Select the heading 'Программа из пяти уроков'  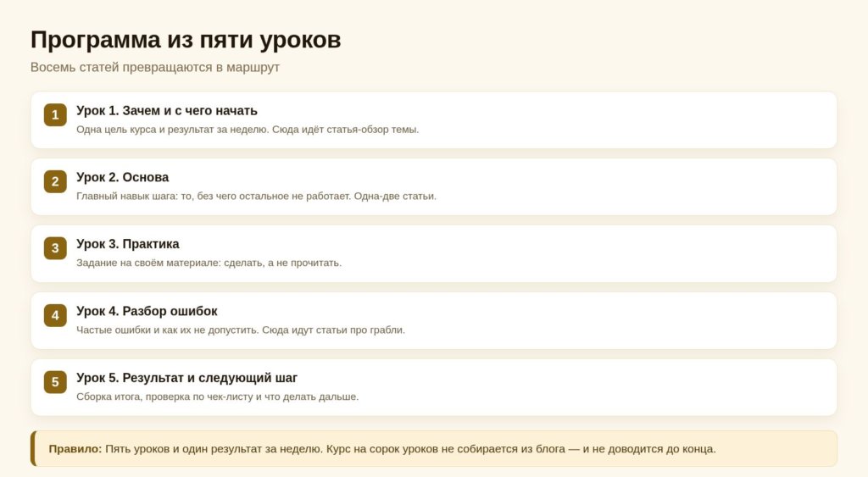[x=186, y=40]
